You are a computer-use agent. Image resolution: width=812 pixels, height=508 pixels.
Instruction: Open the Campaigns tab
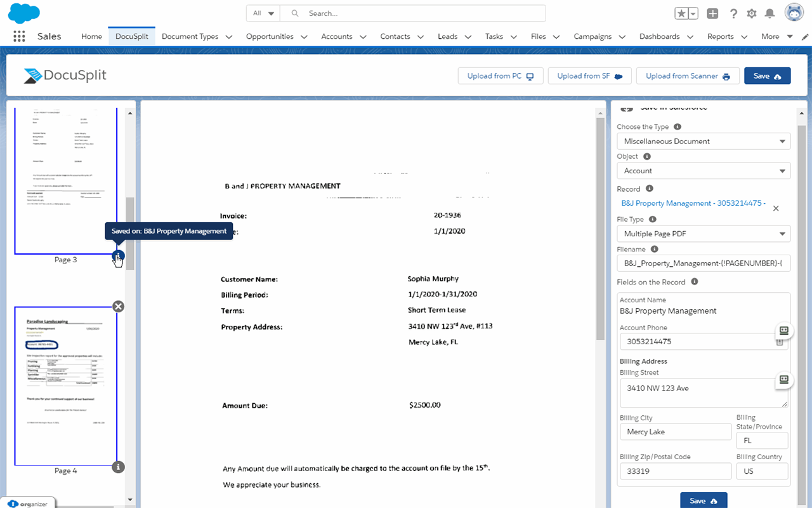593,36
